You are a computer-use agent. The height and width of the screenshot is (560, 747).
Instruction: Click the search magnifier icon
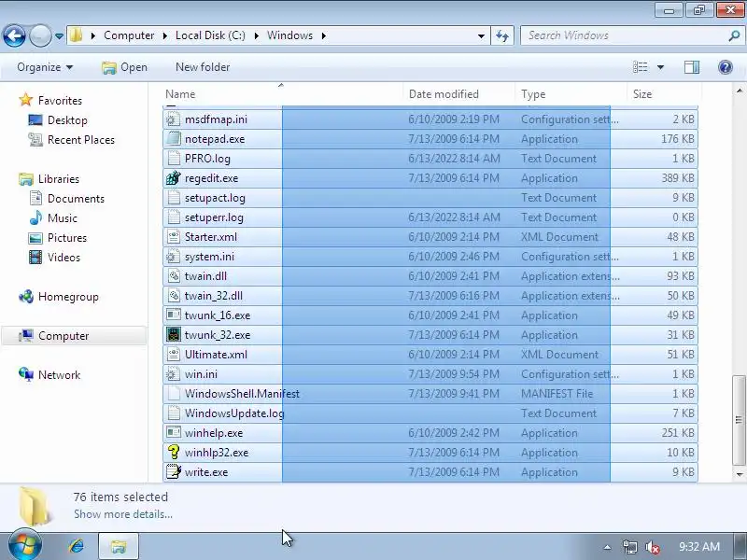coord(734,35)
